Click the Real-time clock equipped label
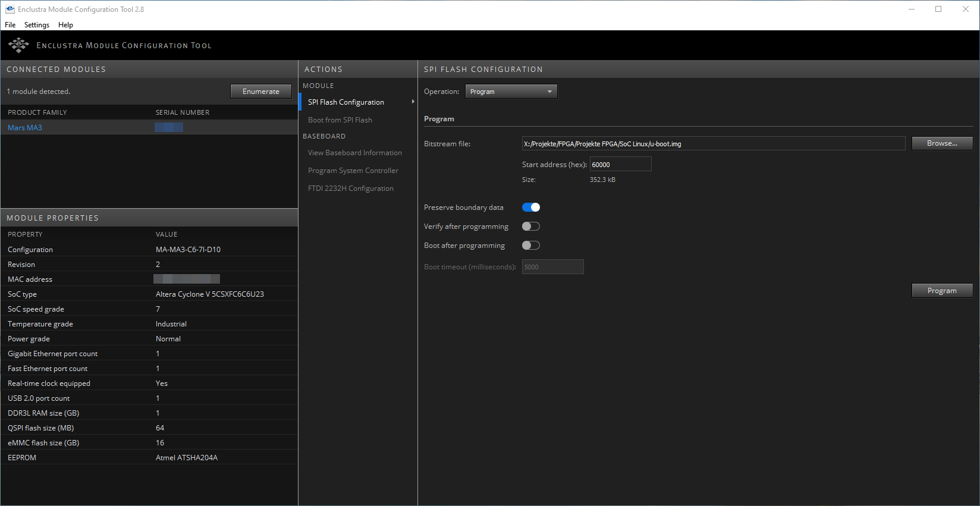 click(x=49, y=384)
